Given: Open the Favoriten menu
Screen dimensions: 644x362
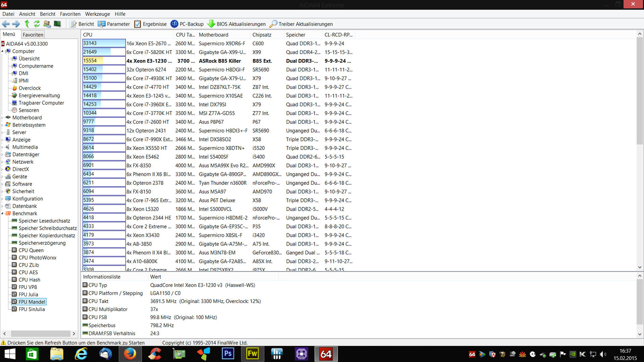Looking at the screenshot, I should point(70,14).
